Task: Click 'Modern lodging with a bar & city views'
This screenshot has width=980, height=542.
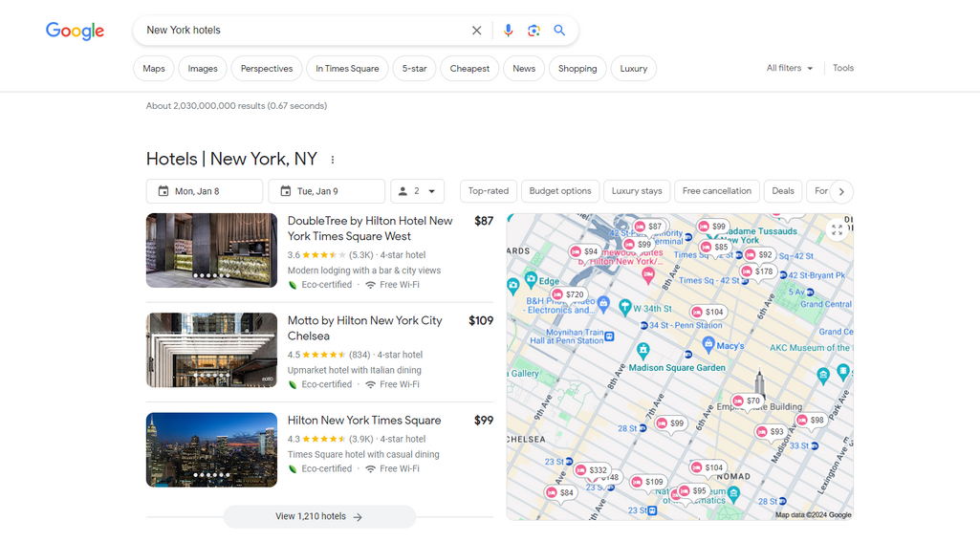Action: (x=363, y=271)
